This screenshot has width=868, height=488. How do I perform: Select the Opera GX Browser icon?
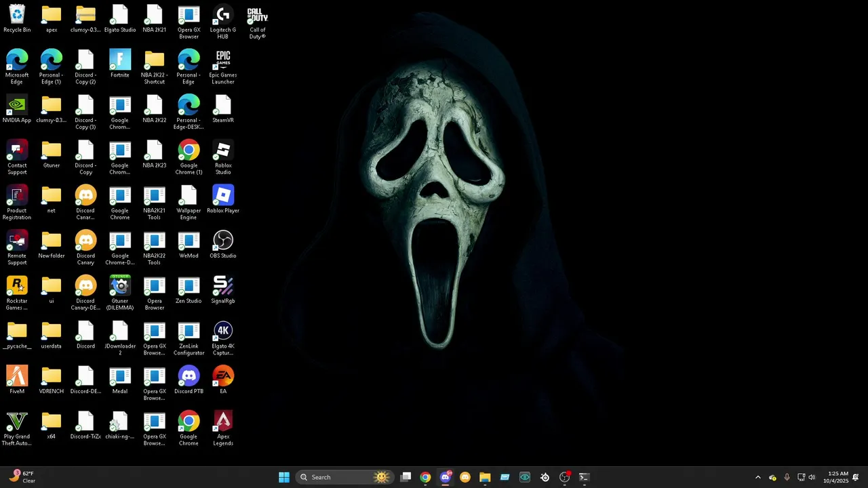(189, 22)
